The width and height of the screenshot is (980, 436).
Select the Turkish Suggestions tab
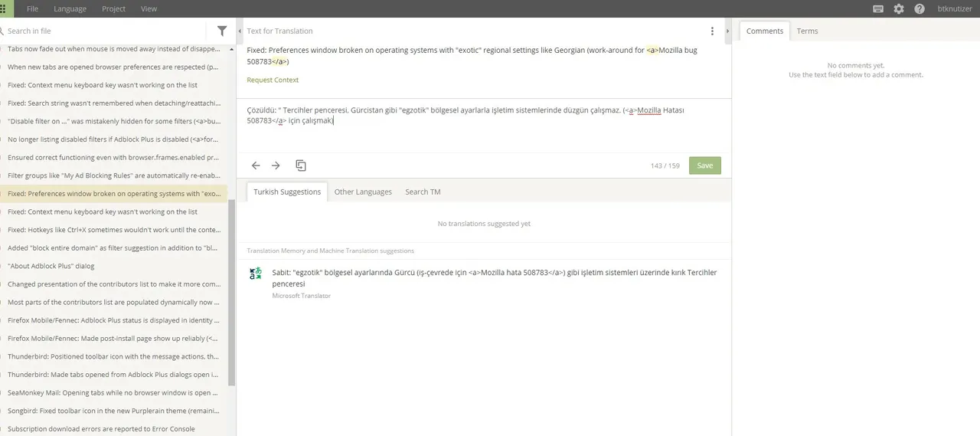tap(287, 192)
